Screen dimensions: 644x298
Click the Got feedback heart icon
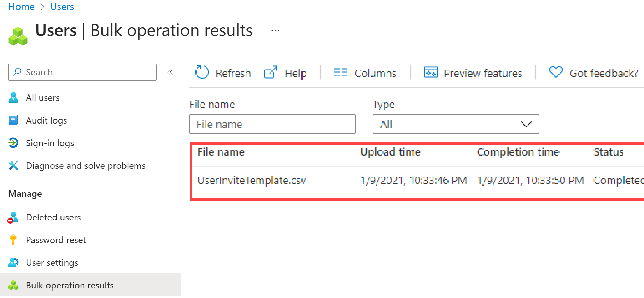coord(556,72)
